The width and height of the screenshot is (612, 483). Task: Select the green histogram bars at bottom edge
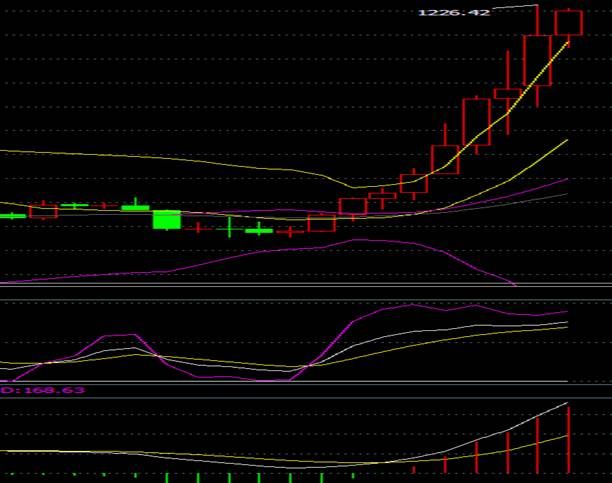pos(197,478)
